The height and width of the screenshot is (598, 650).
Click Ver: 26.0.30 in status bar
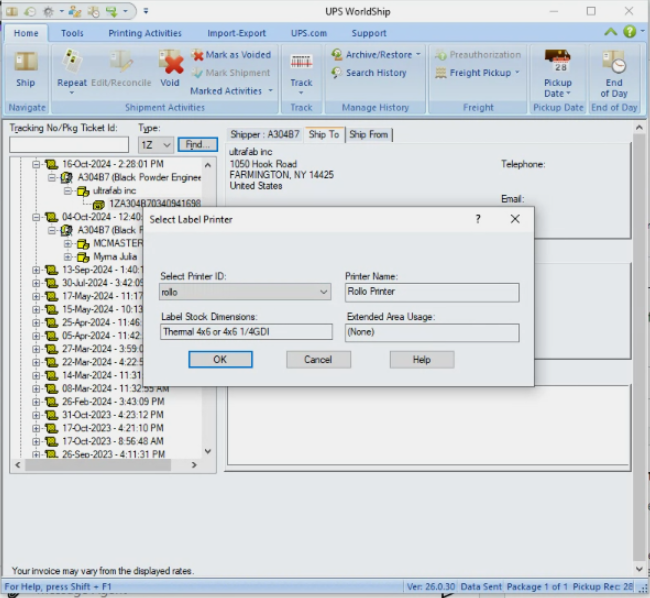pos(431,587)
